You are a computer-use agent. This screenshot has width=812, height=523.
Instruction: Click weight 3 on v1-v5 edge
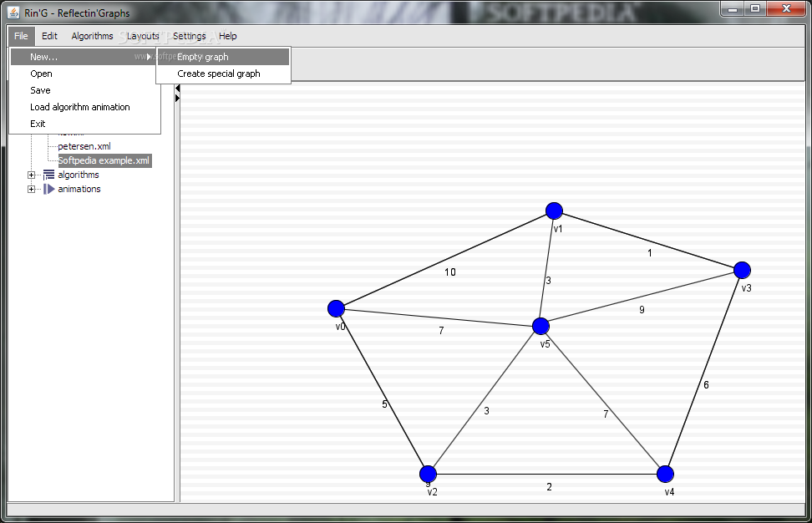[548, 281]
